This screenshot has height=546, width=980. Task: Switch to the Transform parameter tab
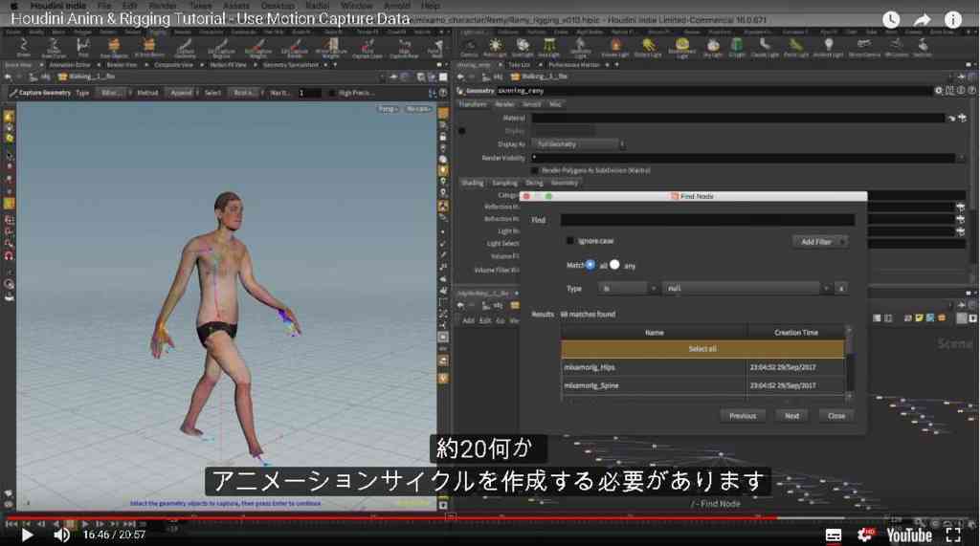[473, 104]
